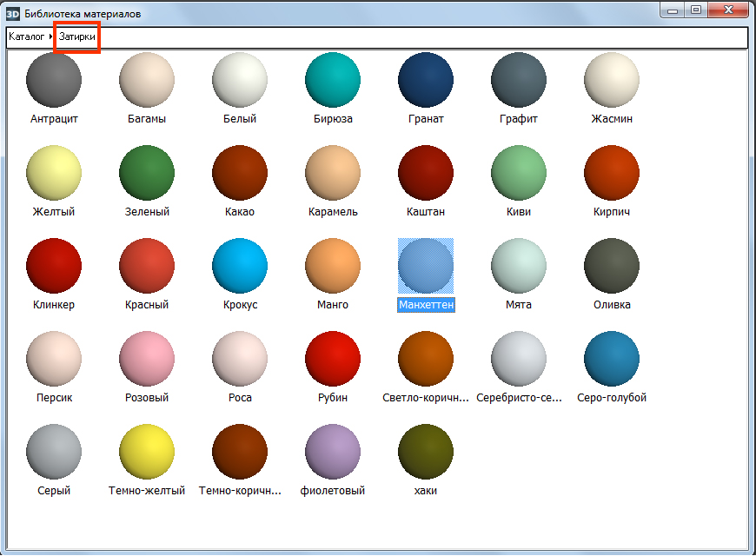Select the Мята mint sphere
This screenshot has width=756, height=556.
tap(519, 266)
